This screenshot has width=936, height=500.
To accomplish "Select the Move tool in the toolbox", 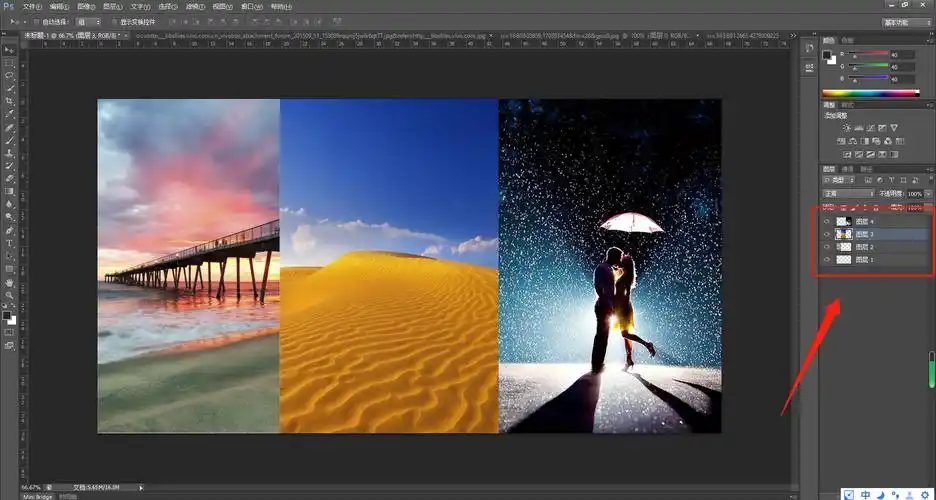I will coord(10,49).
